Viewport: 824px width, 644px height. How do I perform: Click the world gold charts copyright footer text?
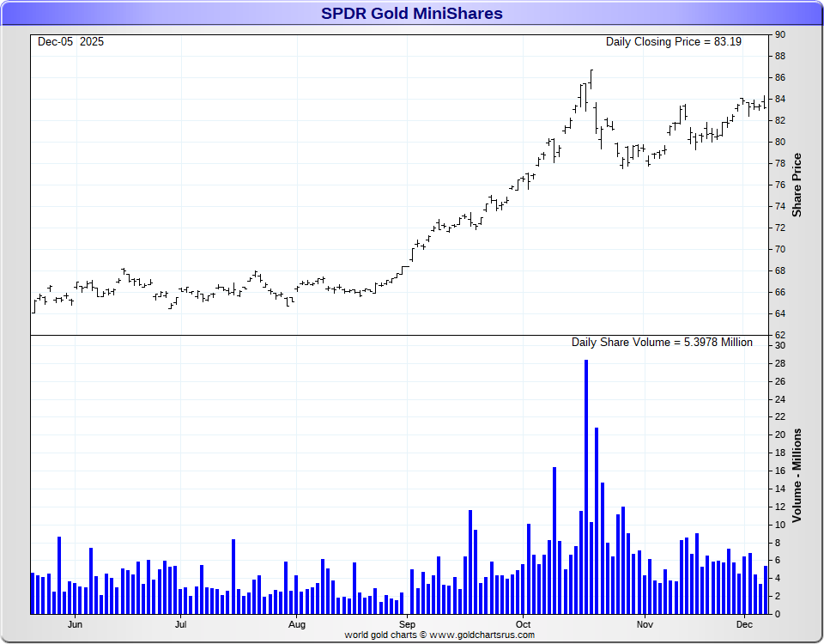439,635
